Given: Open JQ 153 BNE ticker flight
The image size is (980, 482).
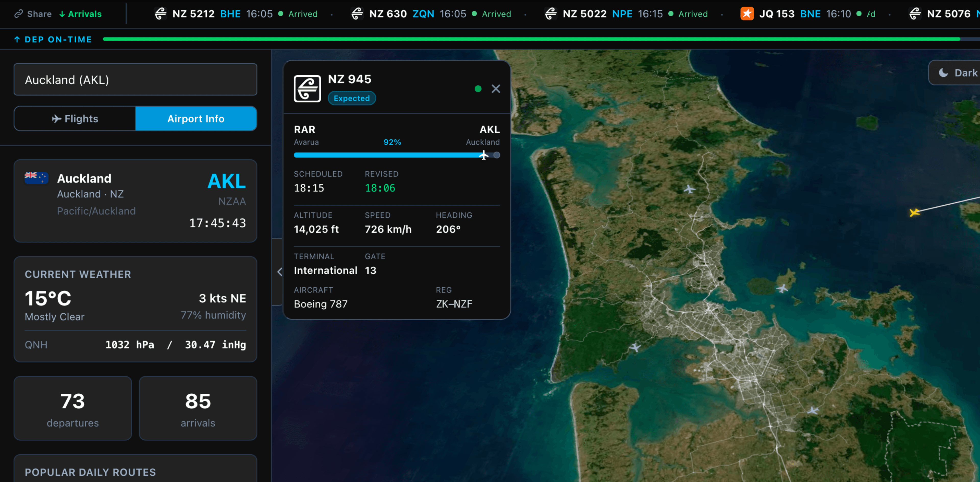Looking at the screenshot, I should coord(808,14).
